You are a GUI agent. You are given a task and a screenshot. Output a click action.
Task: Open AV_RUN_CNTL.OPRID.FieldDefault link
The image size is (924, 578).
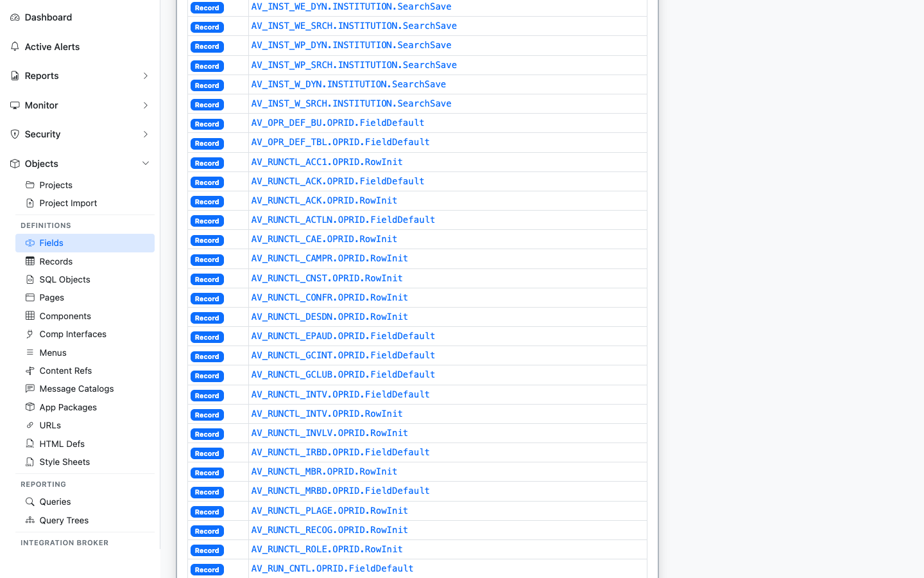tap(332, 568)
